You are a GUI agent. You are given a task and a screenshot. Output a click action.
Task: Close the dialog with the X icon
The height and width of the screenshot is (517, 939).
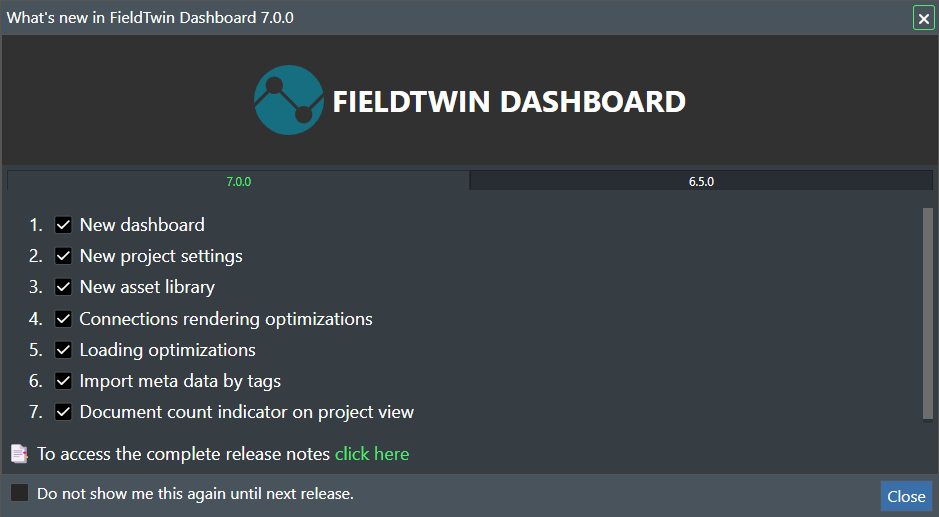click(x=923, y=18)
